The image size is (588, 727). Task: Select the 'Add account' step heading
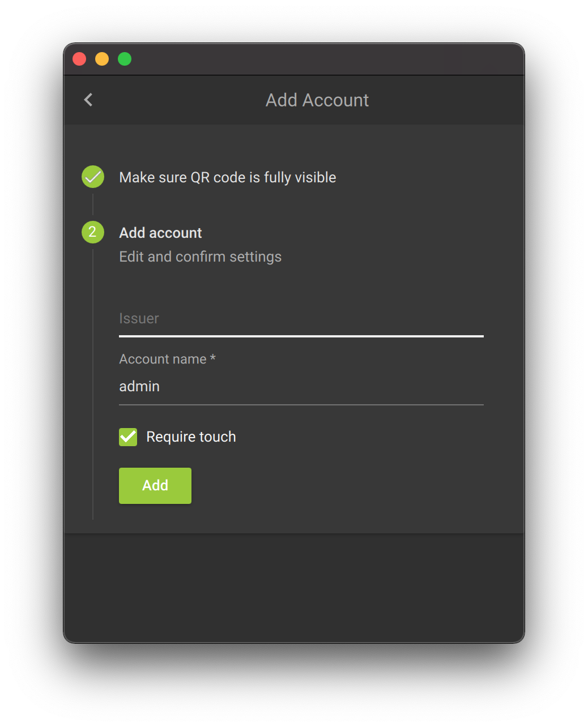[x=160, y=233]
